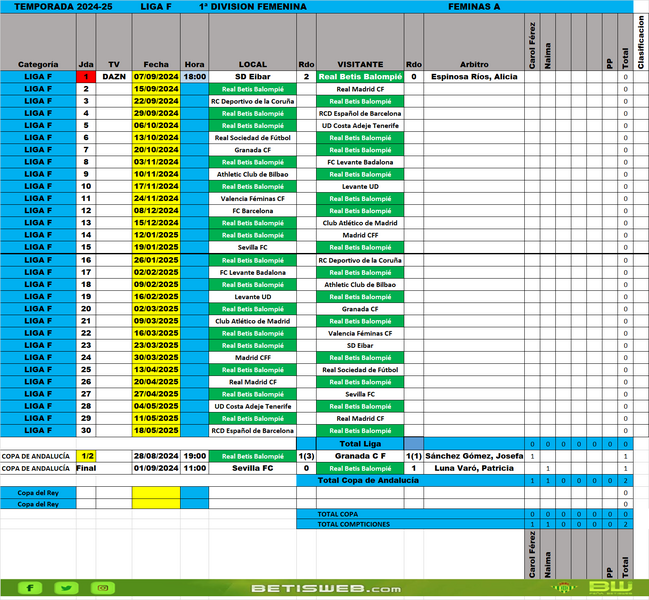Select Madrid CFF in the Jornada 14 row
Screen dimensions: 649x600
pos(360,235)
